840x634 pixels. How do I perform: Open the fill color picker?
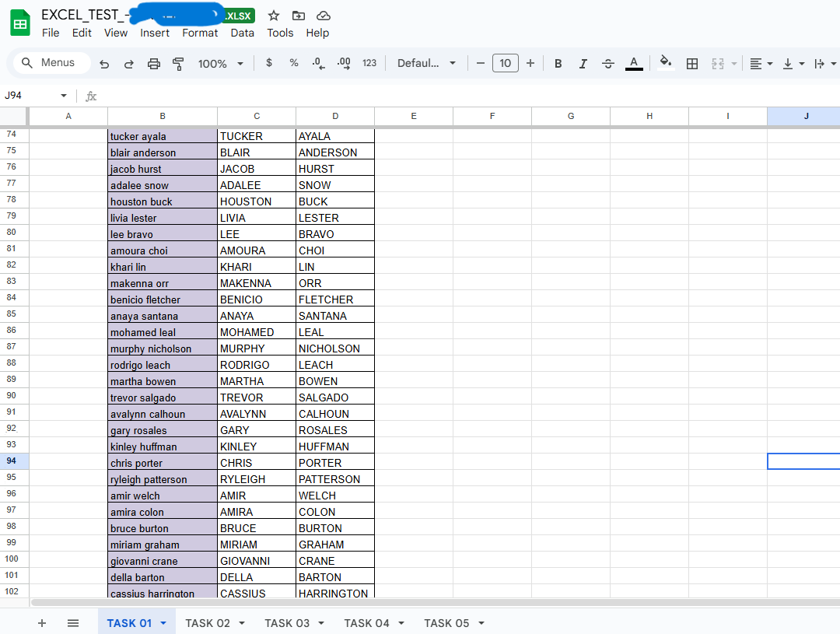665,63
